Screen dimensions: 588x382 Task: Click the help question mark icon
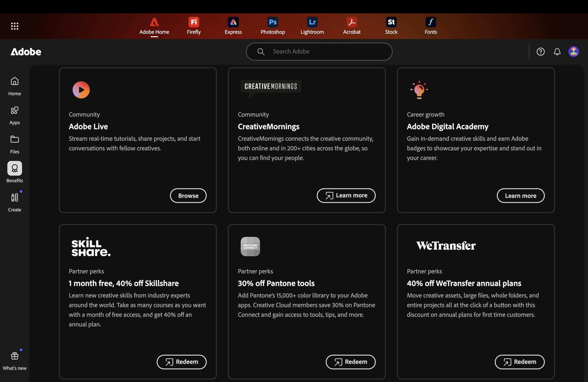pyautogui.click(x=540, y=52)
